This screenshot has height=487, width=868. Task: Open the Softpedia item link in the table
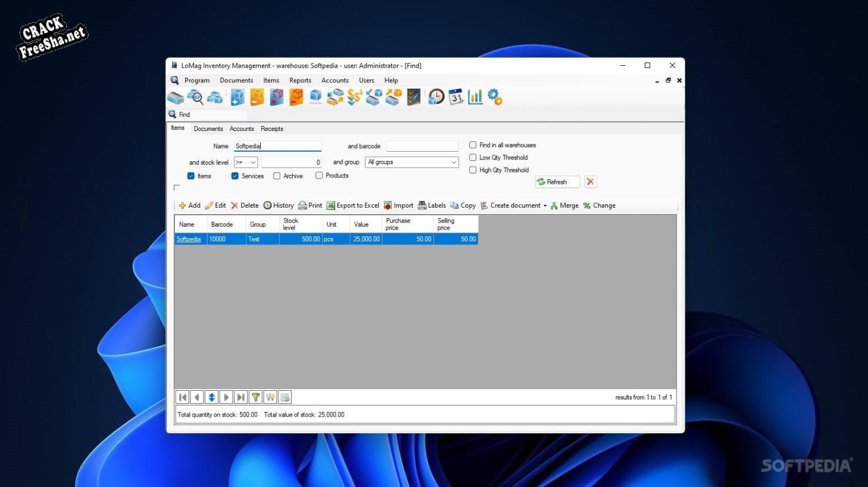[189, 239]
